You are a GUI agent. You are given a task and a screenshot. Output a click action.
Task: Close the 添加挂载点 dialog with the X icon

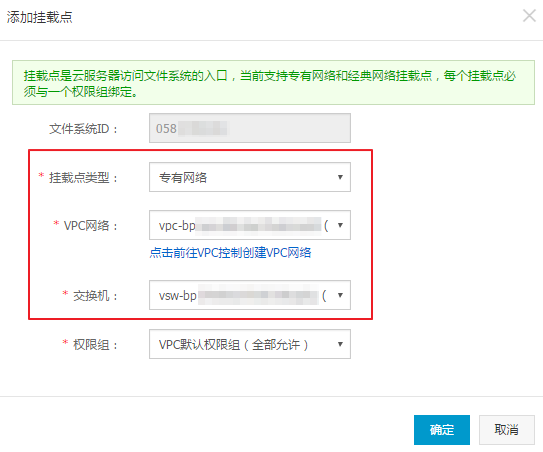coord(529,16)
